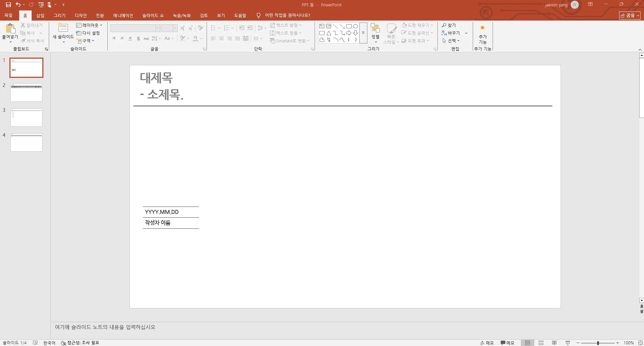Open the font name dropdown arrow
644x346 pixels.
[157, 28]
